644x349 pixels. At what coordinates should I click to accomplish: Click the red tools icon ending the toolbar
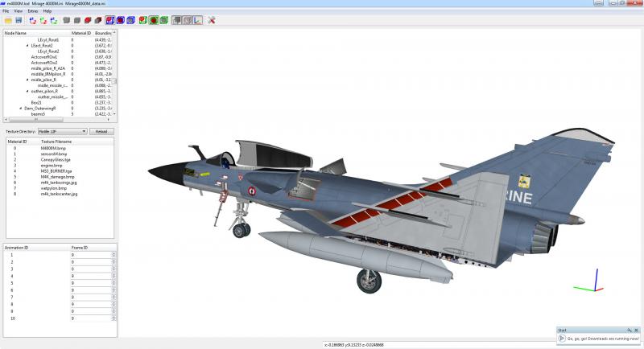click(212, 20)
